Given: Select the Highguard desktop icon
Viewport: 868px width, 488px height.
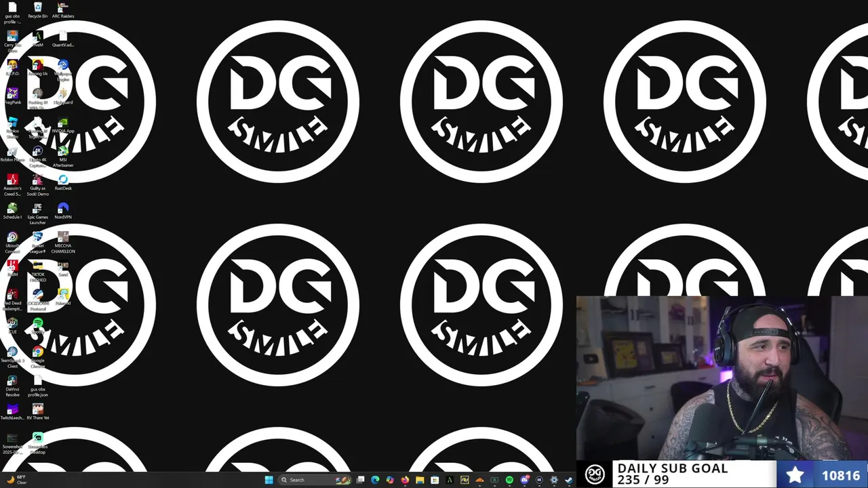Looking at the screenshot, I should 63,96.
